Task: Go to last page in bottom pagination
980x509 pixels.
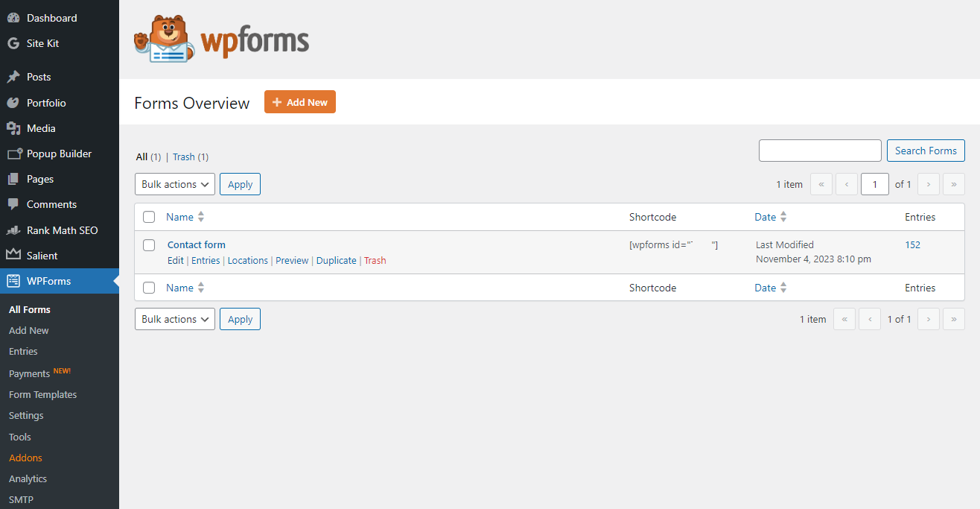Action: coord(954,319)
